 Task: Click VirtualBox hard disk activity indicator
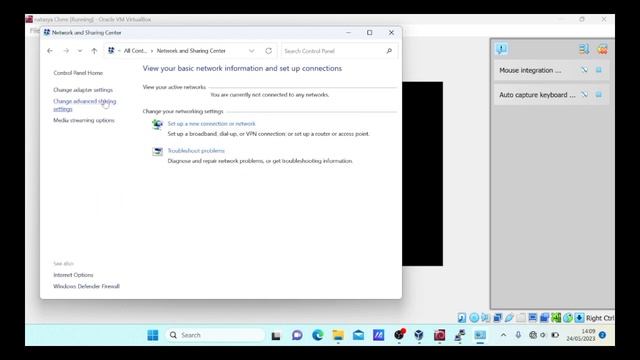click(462, 318)
